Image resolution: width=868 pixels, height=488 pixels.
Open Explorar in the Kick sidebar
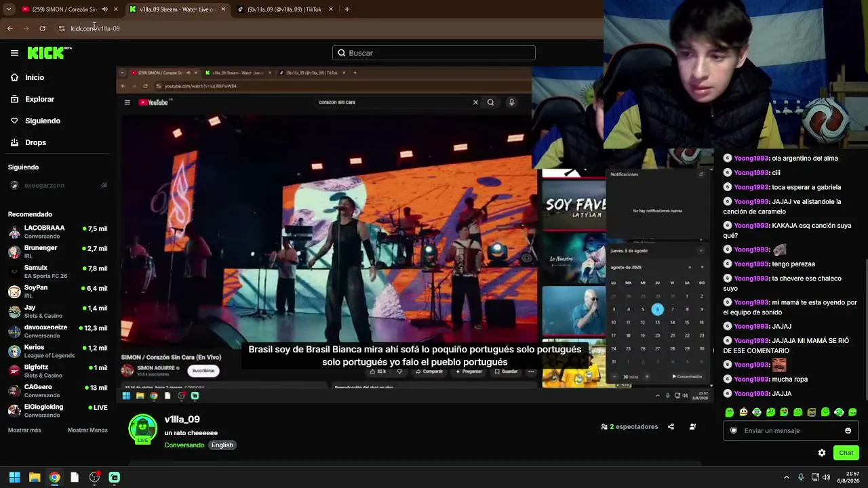39,99
